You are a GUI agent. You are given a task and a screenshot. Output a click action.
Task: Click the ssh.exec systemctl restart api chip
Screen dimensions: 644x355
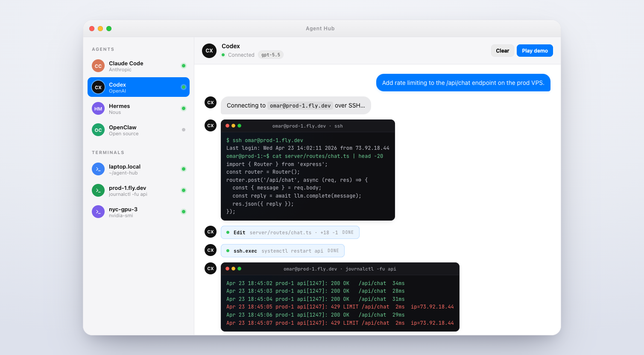tap(282, 250)
